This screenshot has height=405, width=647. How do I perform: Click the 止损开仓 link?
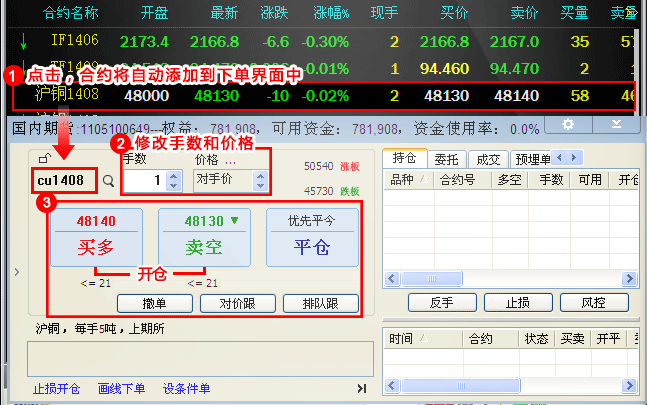(57, 388)
